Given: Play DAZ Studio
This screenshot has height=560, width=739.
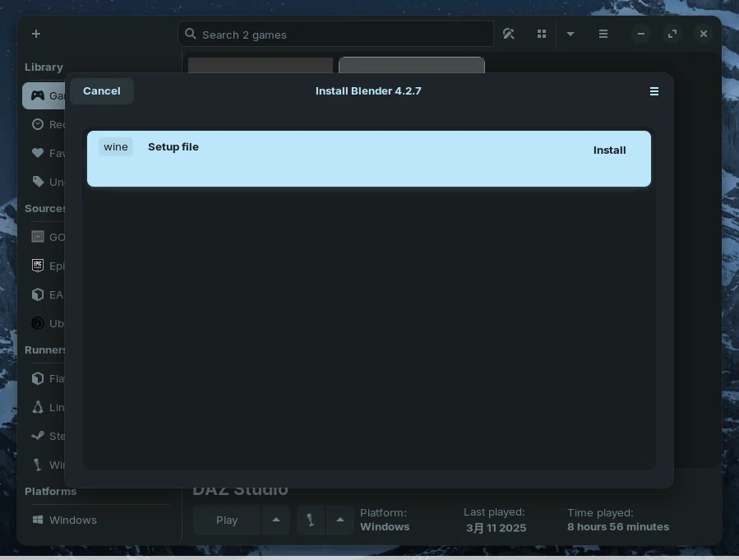Looking at the screenshot, I should (x=227, y=520).
